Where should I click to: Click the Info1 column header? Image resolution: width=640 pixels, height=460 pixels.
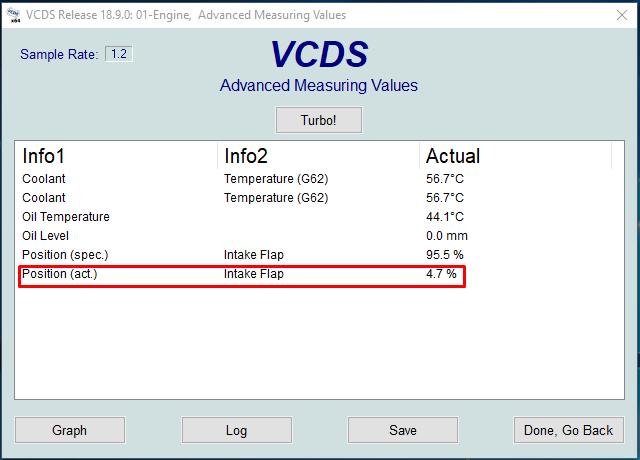tap(44, 156)
